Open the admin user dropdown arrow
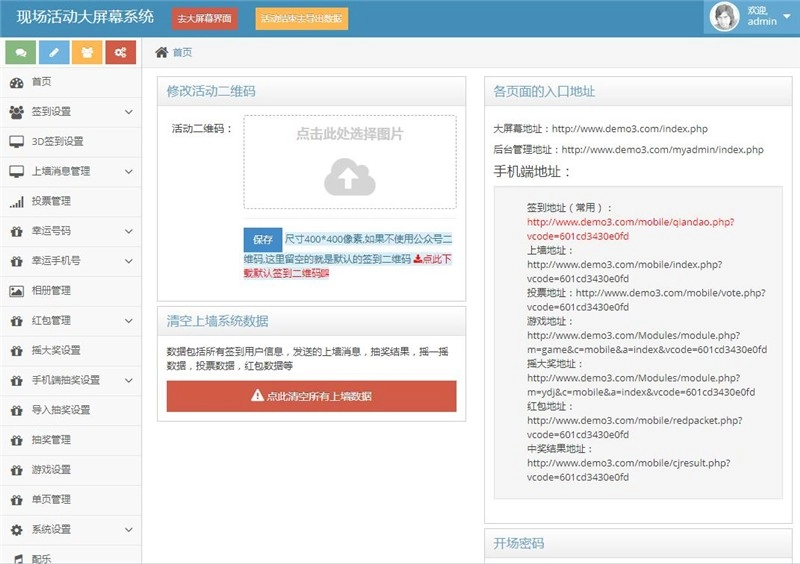Viewport: 800px width, 564px height. 786,17
